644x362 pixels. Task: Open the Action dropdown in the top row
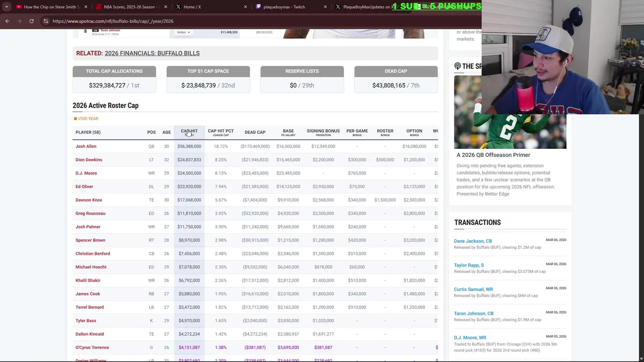[183, 32]
